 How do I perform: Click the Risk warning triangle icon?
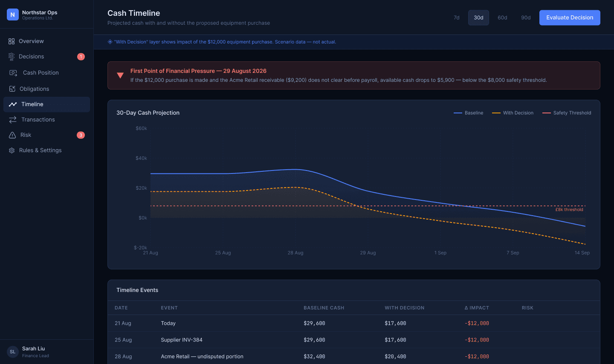coord(12,135)
